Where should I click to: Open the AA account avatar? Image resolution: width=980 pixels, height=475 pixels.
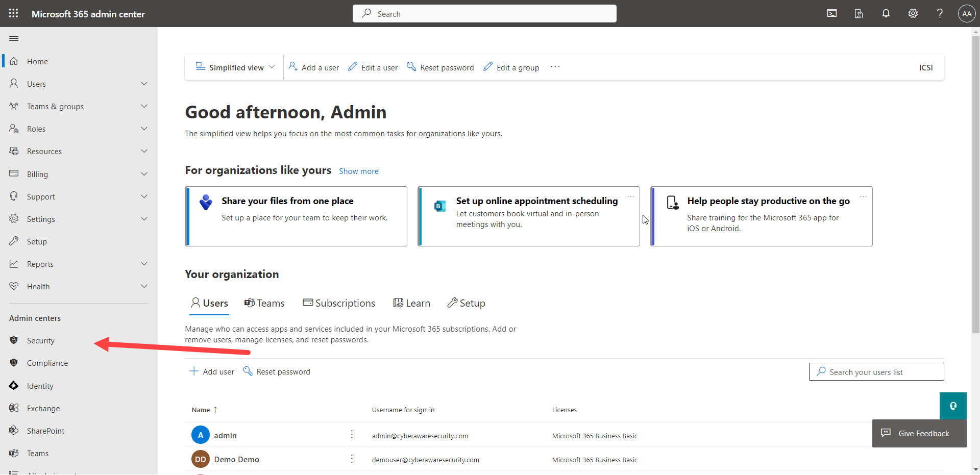(x=966, y=14)
